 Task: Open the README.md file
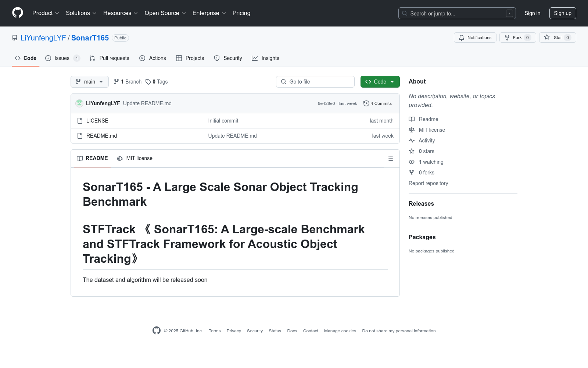tap(102, 136)
